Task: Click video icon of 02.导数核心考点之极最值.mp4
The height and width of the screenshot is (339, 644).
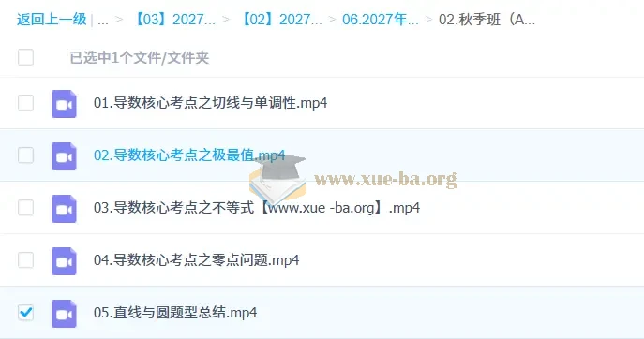Action: tap(64, 156)
